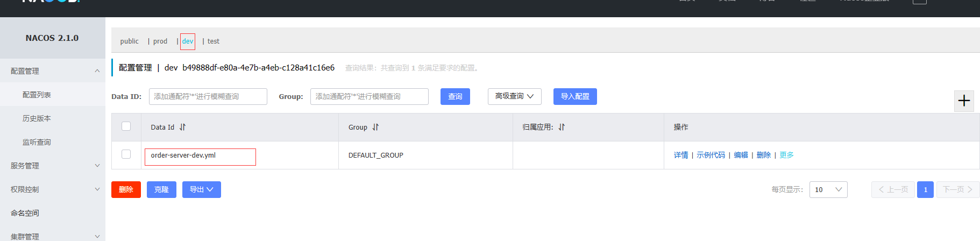Click the plus icon to create configuration

tap(964, 101)
